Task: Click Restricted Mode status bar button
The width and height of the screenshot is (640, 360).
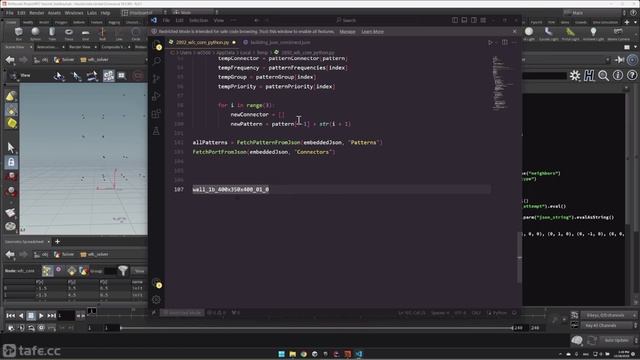Action: 182,313
